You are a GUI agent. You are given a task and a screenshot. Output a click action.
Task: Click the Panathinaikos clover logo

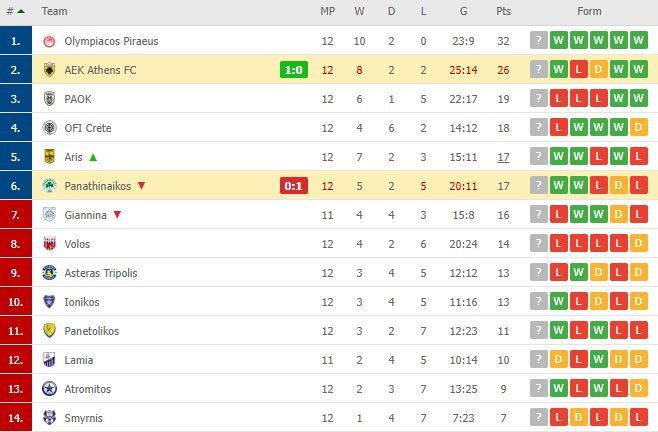pyautogui.click(x=49, y=186)
